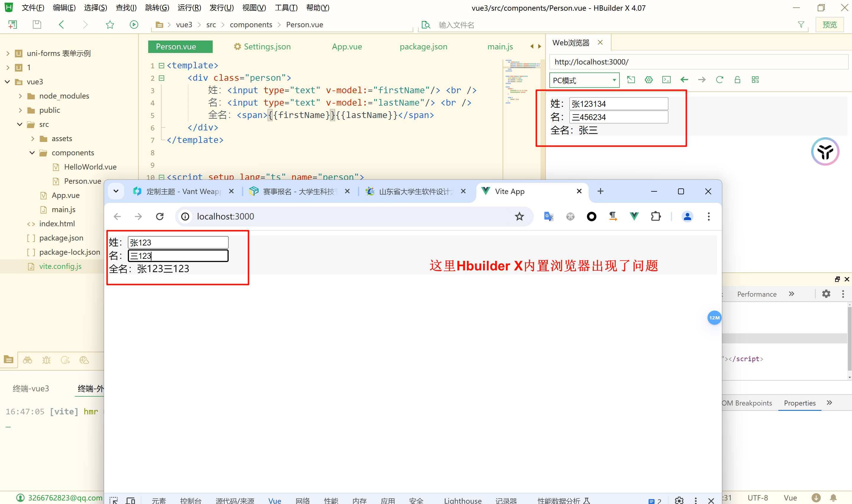Viewport: 852px width, 504px height.
Task: Open the 运行(R) menu
Action: (x=189, y=7)
